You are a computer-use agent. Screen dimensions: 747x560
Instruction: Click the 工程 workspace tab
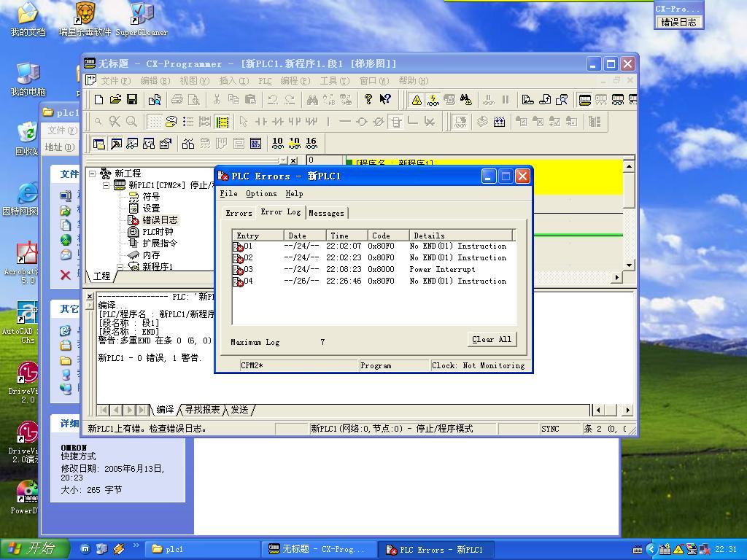point(101,276)
